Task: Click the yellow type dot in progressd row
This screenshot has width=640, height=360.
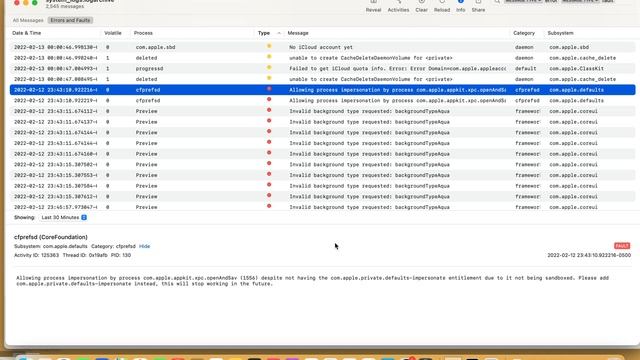Action: pos(269,67)
